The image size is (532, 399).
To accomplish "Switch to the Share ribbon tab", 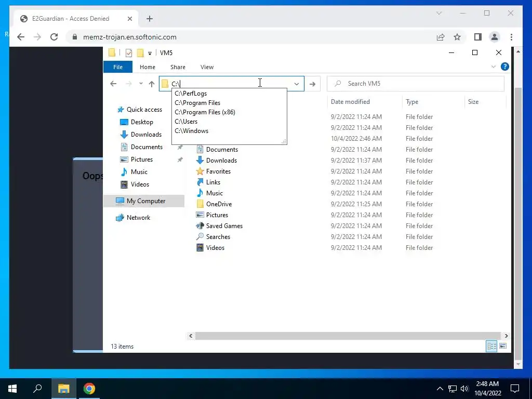I will point(178,67).
